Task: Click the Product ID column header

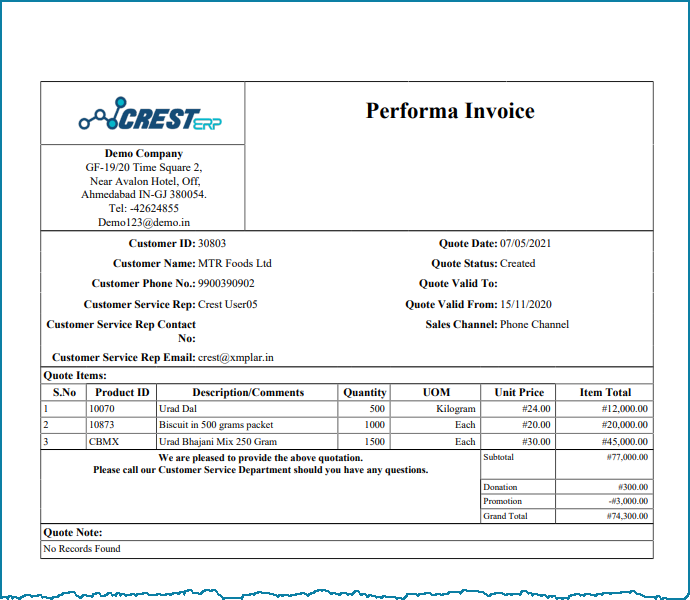Action: [122, 392]
